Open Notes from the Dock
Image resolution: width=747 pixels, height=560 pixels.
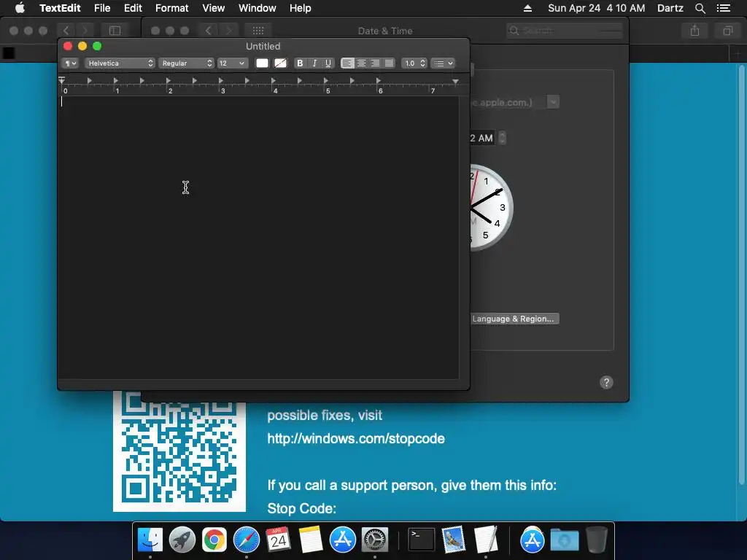tap(311, 540)
